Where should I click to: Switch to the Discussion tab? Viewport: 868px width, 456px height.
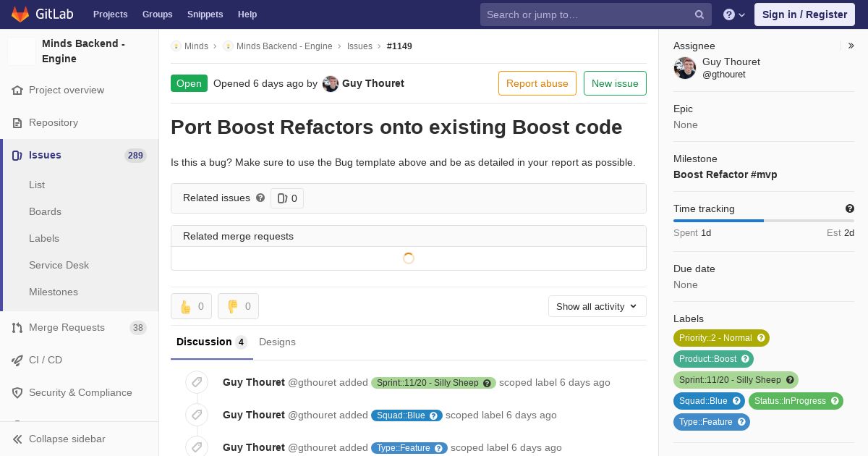click(x=212, y=342)
